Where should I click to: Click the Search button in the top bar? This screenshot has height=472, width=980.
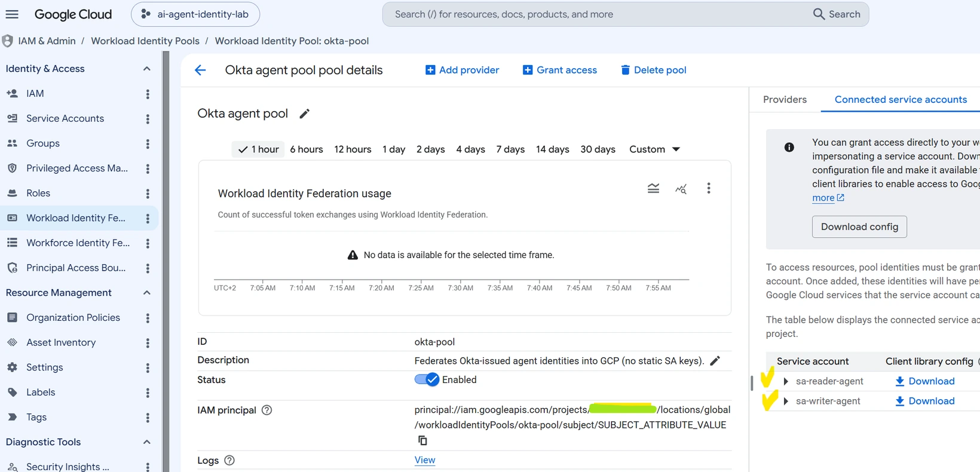[x=837, y=14]
